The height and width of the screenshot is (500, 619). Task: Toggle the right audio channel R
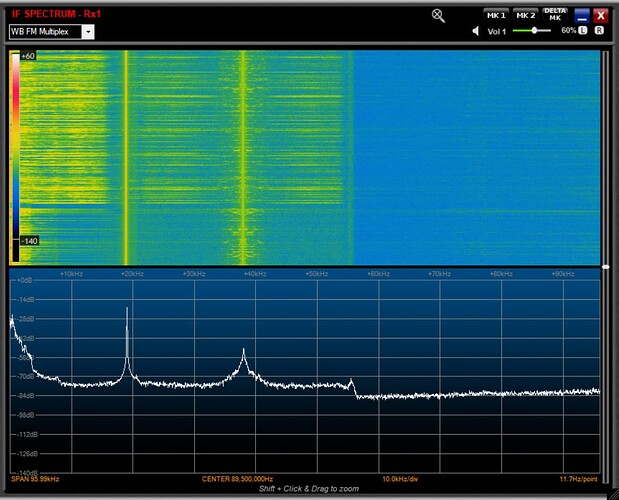599,31
